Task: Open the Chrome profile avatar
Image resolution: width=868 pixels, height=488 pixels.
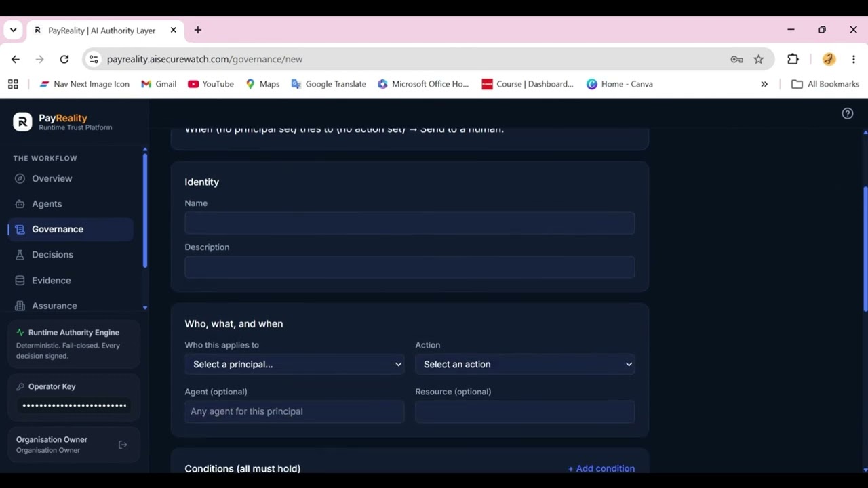Action: click(x=829, y=59)
